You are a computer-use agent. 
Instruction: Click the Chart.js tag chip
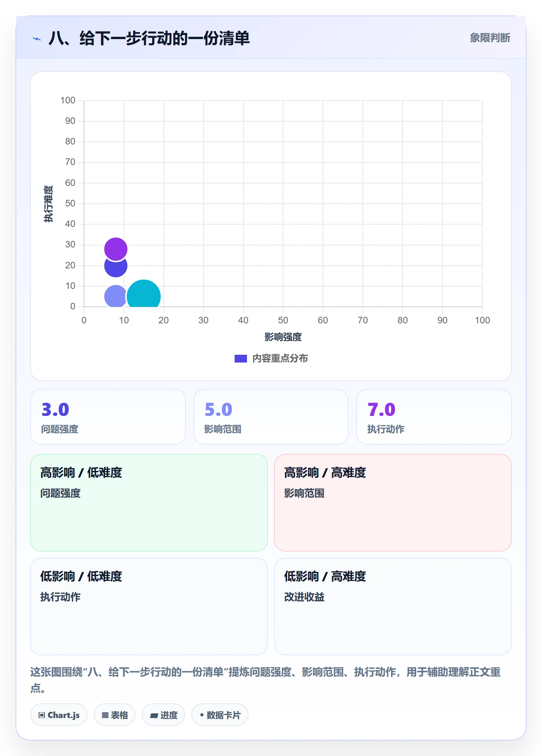59,715
